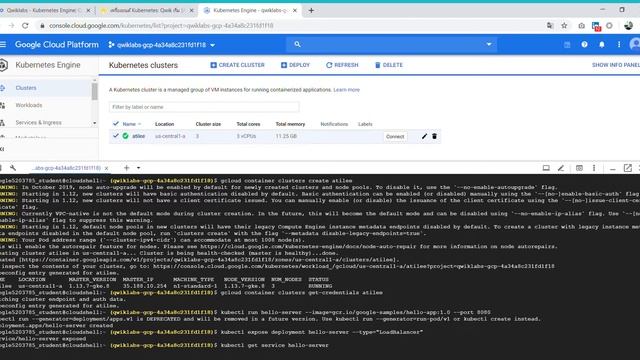Open Cloud Shell web preview laptop icon
This screenshot has width=640, height=360.
546,168
